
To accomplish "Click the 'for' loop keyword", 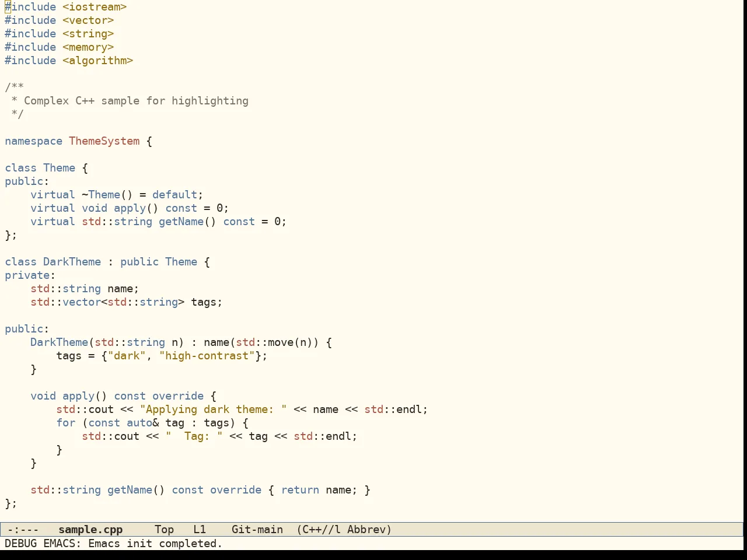I will [65, 423].
